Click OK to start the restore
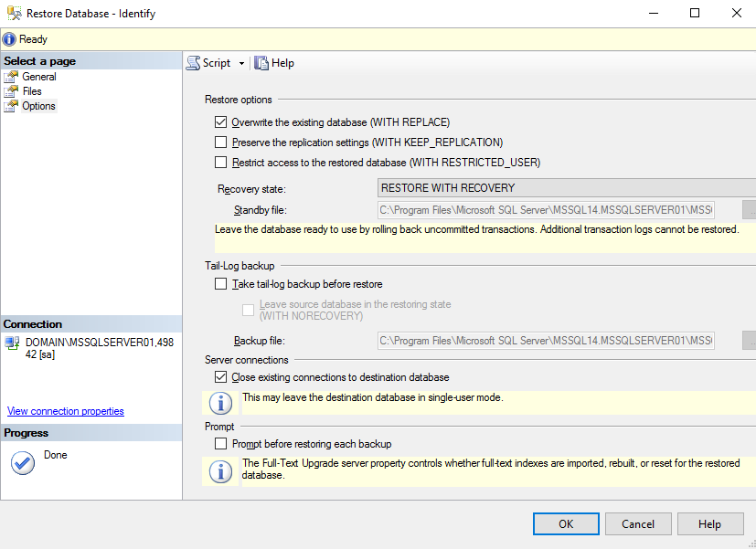Screen dimensions: 756x549 (x=566, y=524)
